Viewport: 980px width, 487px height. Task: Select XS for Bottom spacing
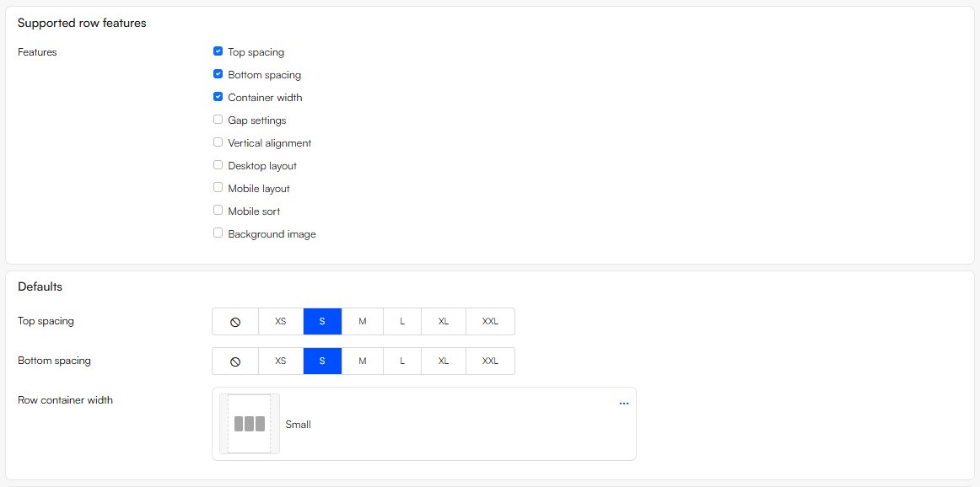[x=280, y=361]
